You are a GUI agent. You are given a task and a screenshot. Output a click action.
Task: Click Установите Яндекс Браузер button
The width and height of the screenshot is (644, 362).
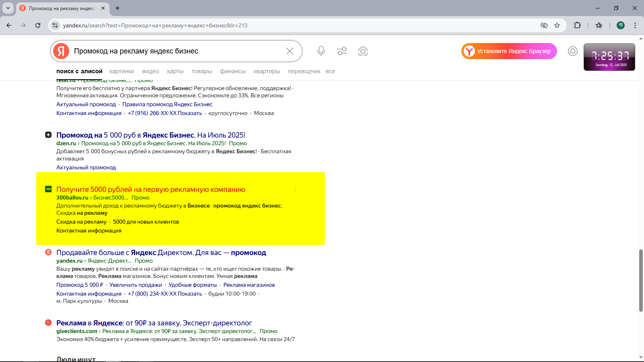click(509, 51)
